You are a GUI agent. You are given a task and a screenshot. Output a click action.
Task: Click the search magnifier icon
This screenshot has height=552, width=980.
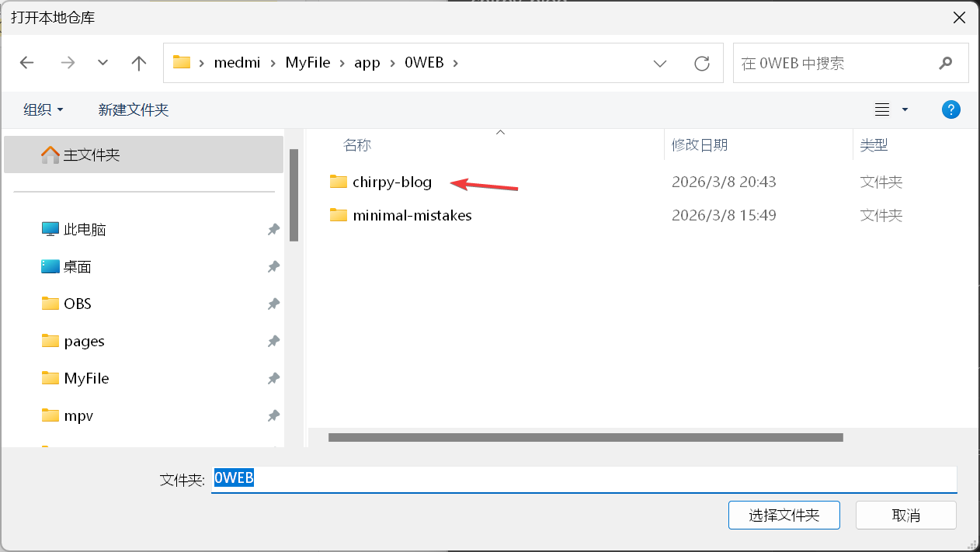click(945, 63)
